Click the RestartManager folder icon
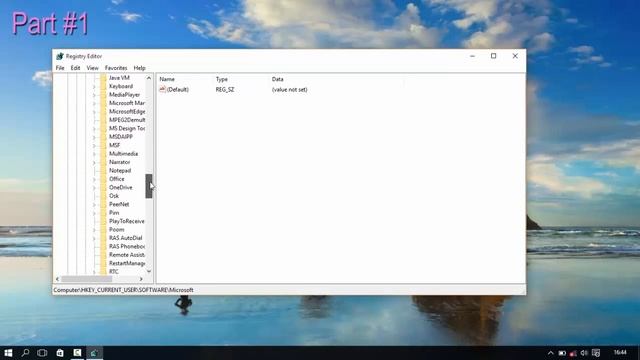This screenshot has width=640, height=360. pos(103,263)
